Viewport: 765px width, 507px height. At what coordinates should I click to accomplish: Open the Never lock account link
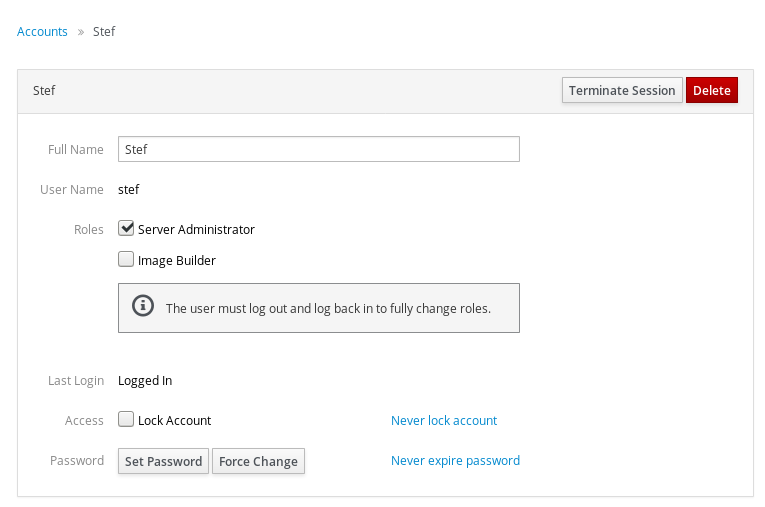click(443, 420)
